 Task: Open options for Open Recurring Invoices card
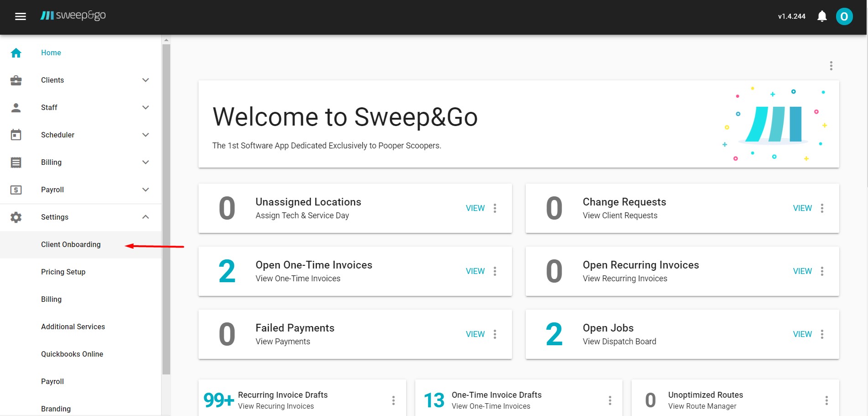coord(822,271)
